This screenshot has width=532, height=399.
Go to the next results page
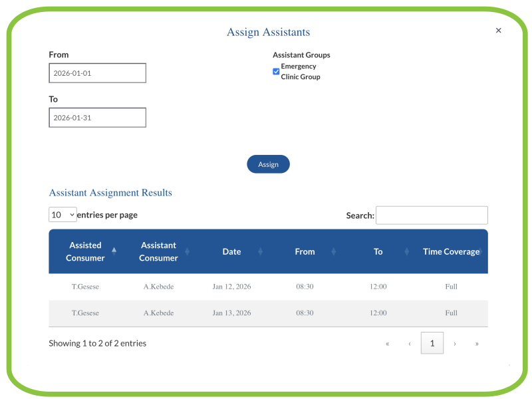point(455,343)
